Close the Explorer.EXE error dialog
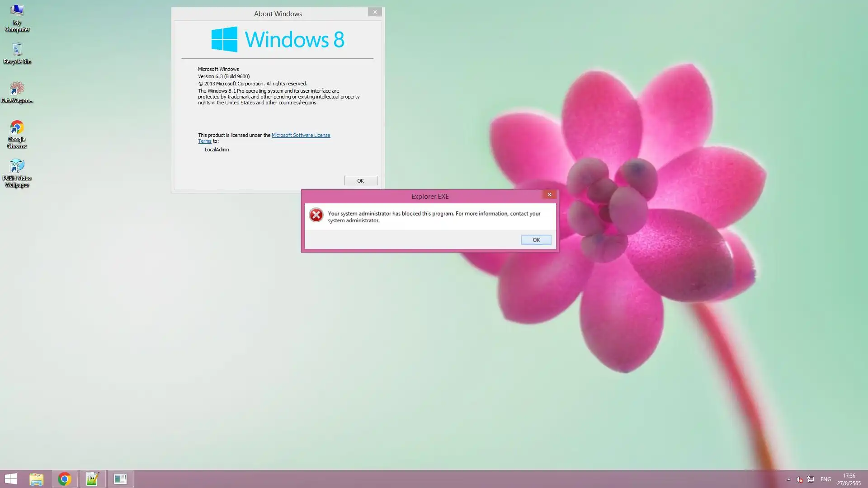 click(549, 195)
